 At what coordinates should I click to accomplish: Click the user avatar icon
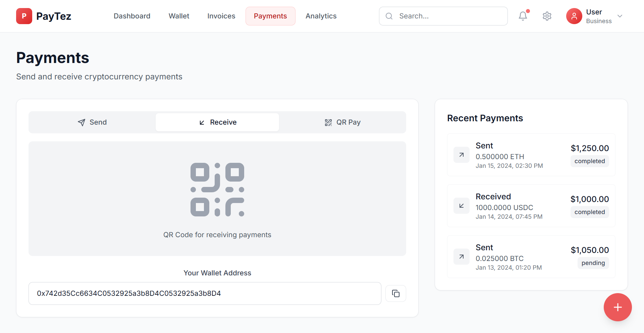tap(574, 16)
